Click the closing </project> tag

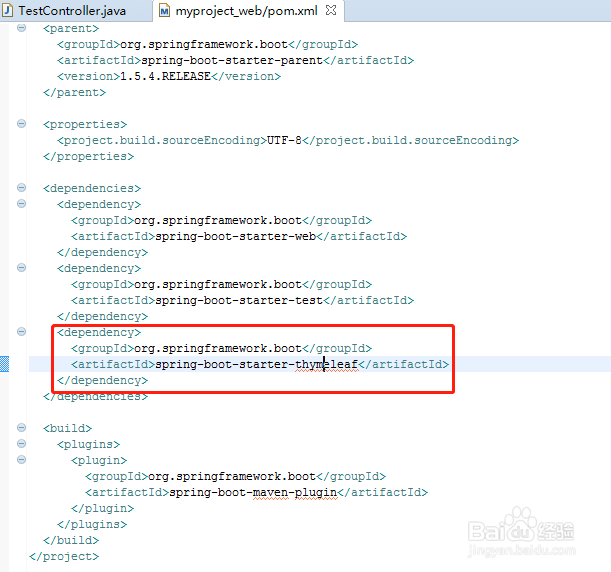tap(64, 556)
